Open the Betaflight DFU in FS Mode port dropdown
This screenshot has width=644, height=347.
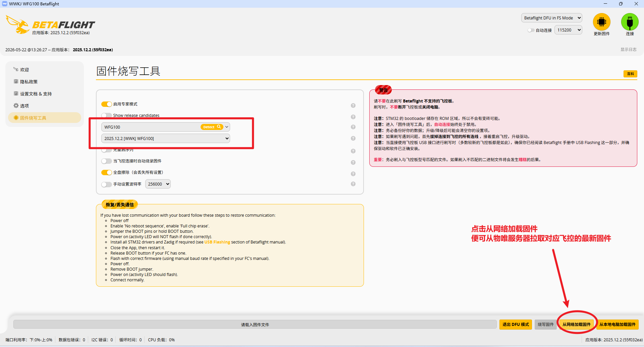tap(551, 18)
